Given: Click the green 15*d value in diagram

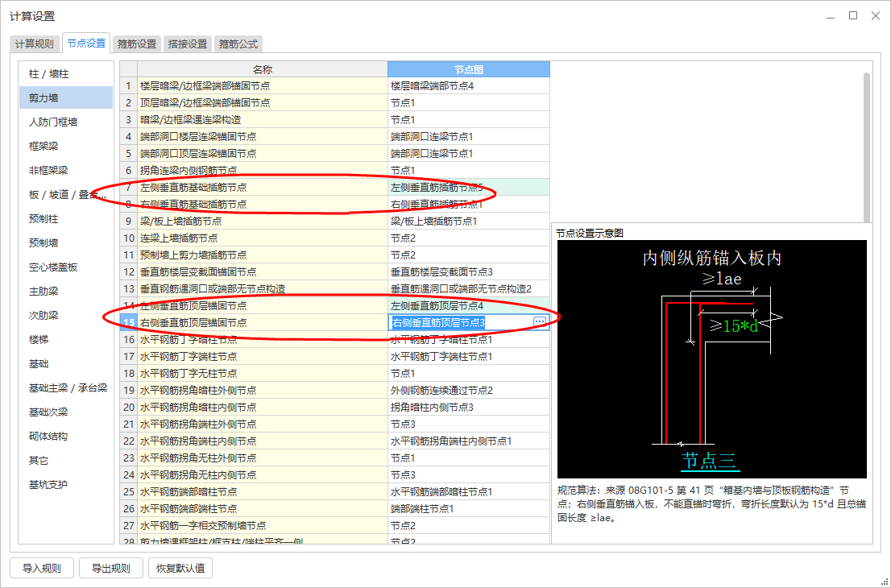Looking at the screenshot, I should tap(740, 326).
